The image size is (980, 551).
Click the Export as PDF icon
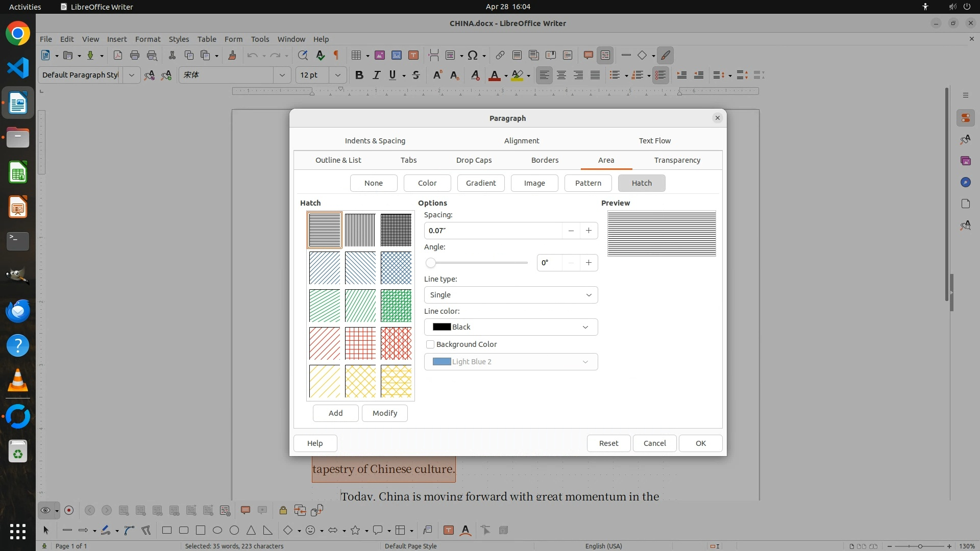click(x=118, y=55)
